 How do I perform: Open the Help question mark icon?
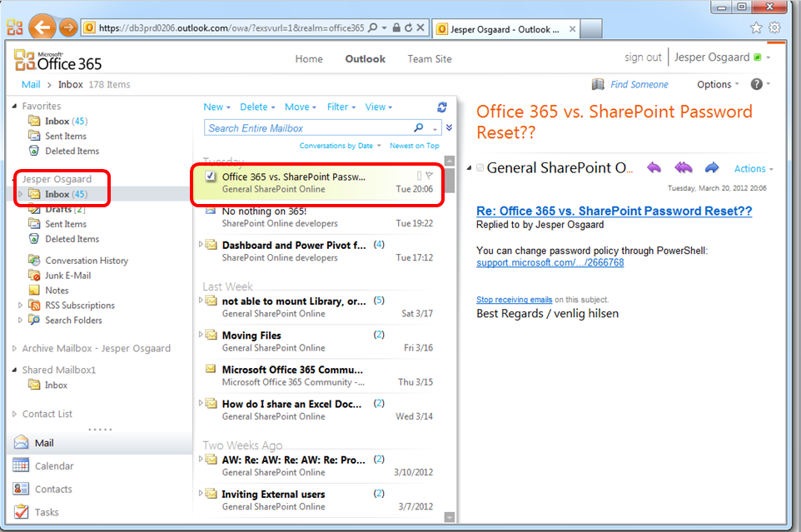[757, 84]
